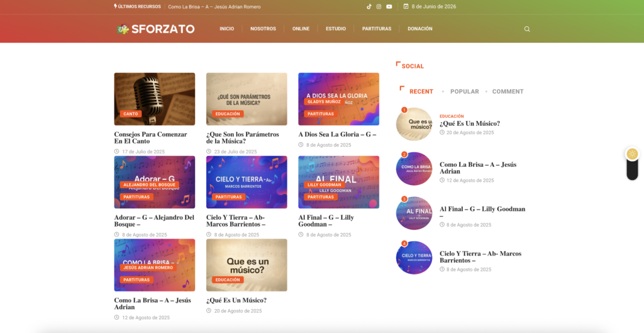
Task: Open the Online menu item
Action: coord(301,29)
